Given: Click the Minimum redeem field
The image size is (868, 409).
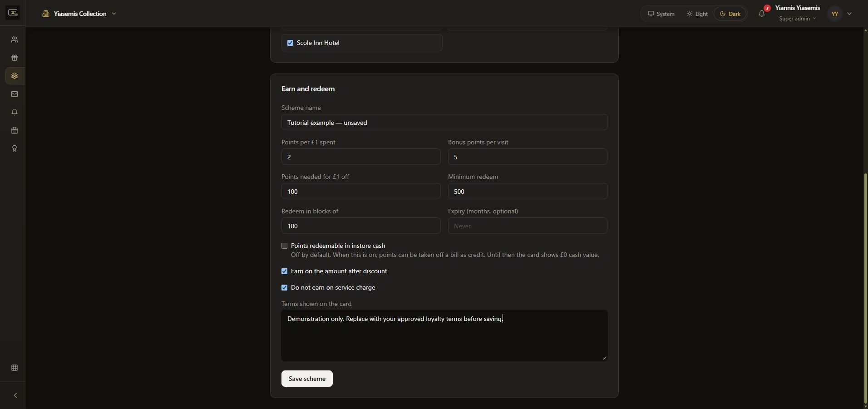Looking at the screenshot, I should point(528,192).
